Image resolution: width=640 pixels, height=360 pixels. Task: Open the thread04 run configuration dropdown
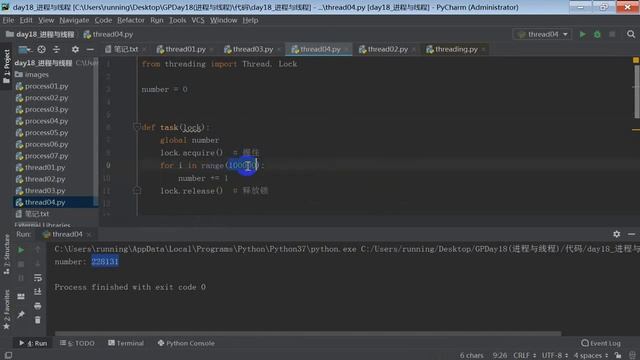click(x=542, y=35)
